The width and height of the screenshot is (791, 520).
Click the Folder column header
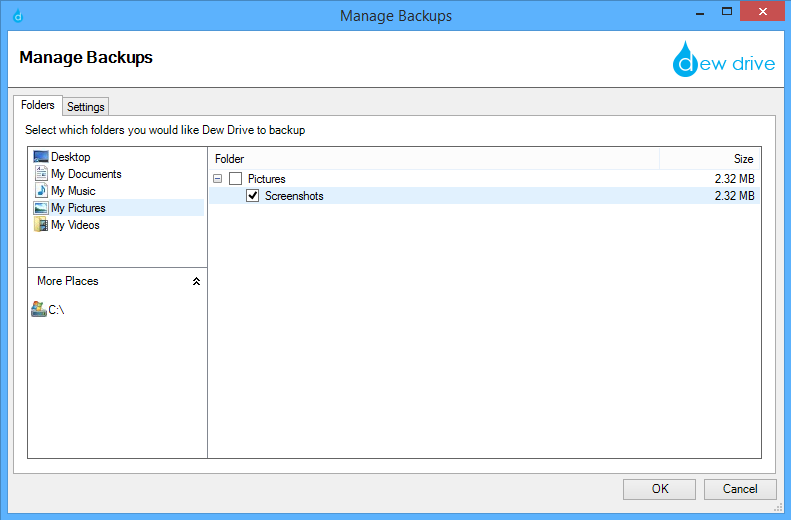434,159
